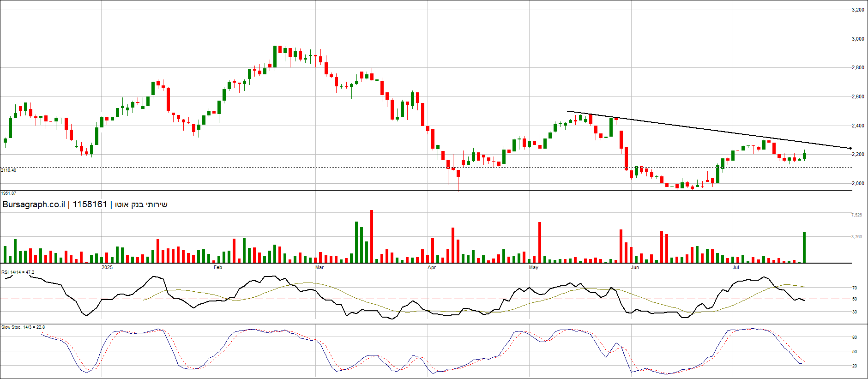Click the 2025 year marker on the time axis
The image size is (868, 379).
[107, 267]
